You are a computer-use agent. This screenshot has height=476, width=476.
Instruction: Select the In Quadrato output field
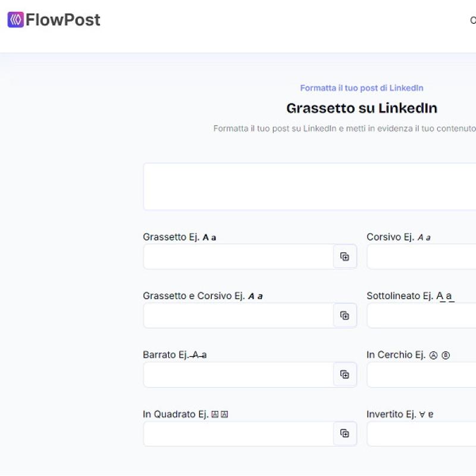238,433
